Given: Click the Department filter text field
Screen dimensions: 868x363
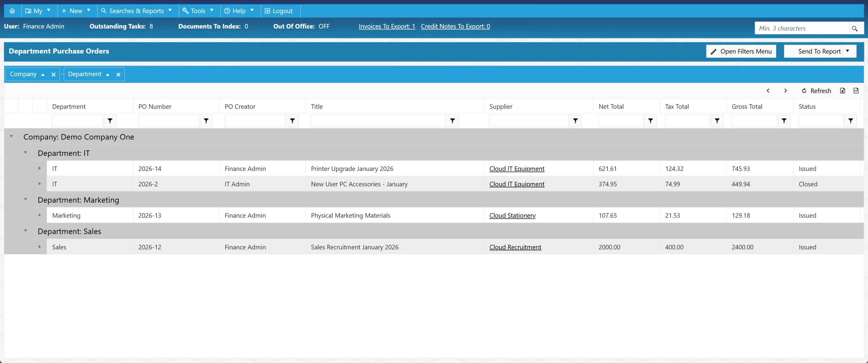Looking at the screenshot, I should [78, 121].
